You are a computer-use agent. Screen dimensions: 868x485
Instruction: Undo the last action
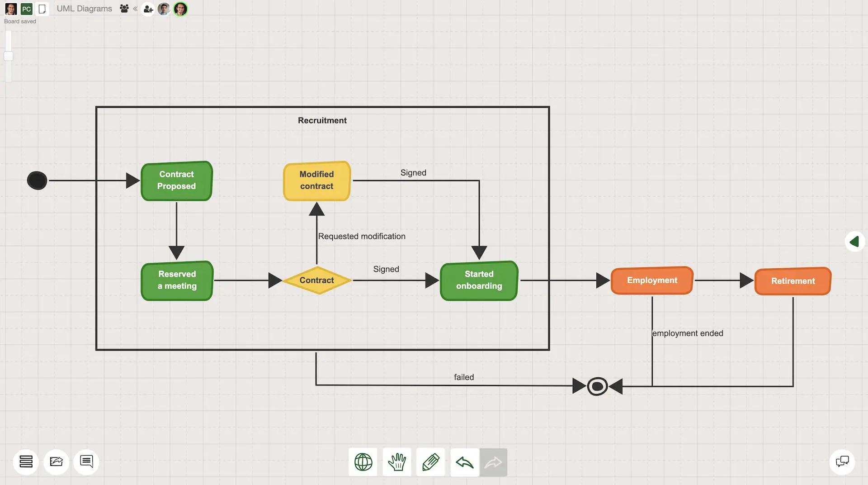point(464,462)
